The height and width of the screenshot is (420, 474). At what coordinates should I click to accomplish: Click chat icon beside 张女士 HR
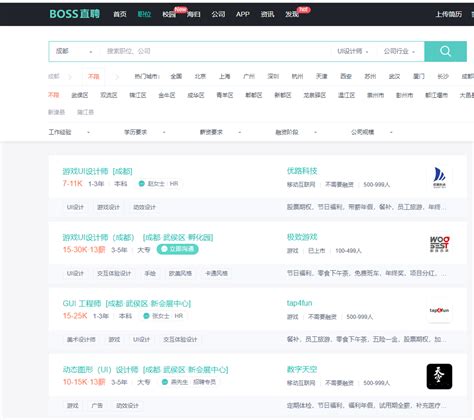coord(146,316)
